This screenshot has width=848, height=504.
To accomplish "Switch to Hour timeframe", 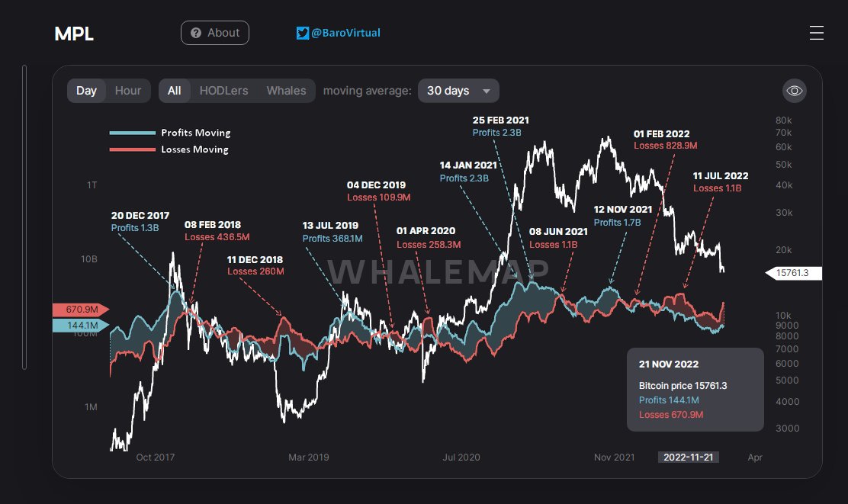I will pos(128,91).
